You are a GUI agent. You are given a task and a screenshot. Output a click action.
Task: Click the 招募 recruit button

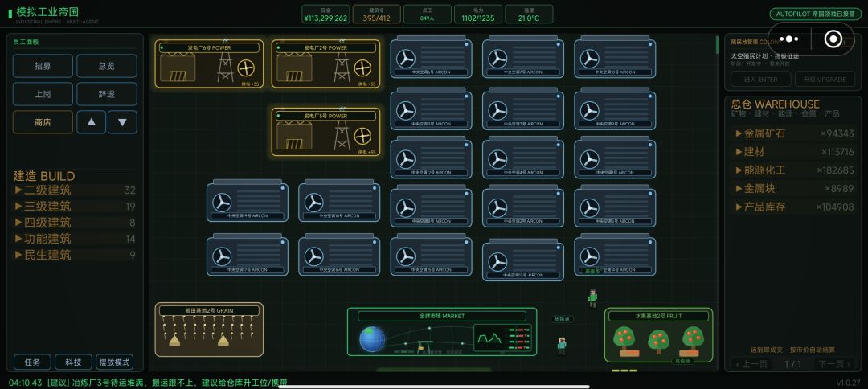43,66
